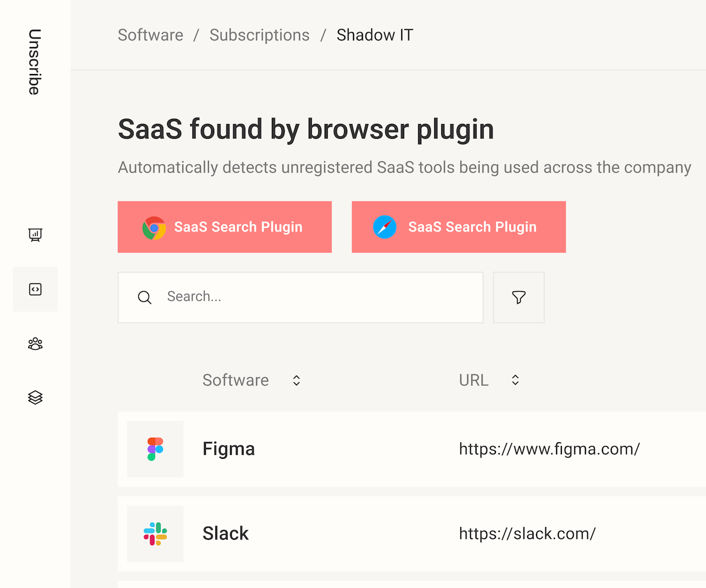Click the Slack logo thumbnail
This screenshot has height=588, width=706.
(155, 533)
